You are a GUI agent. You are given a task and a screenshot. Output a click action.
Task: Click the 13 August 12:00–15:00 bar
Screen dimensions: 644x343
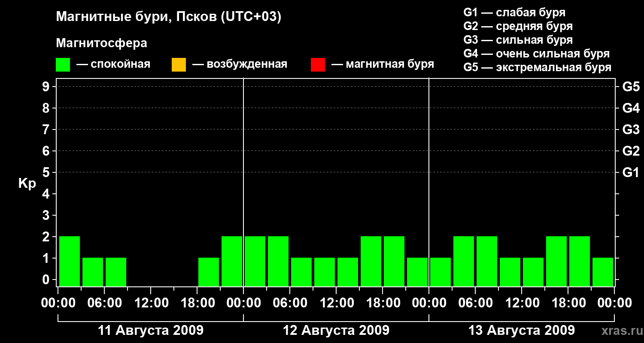(x=533, y=272)
